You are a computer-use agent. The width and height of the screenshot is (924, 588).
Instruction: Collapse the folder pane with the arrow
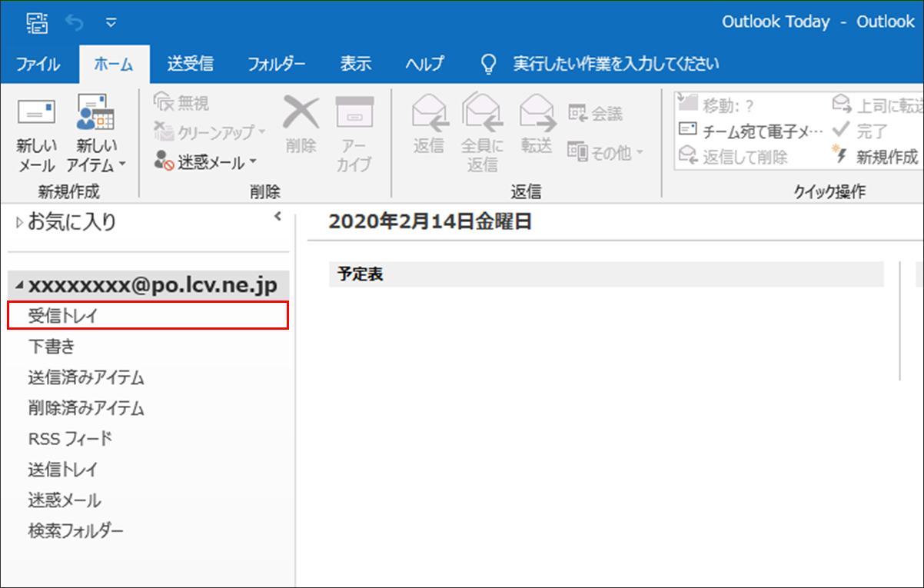[278, 218]
